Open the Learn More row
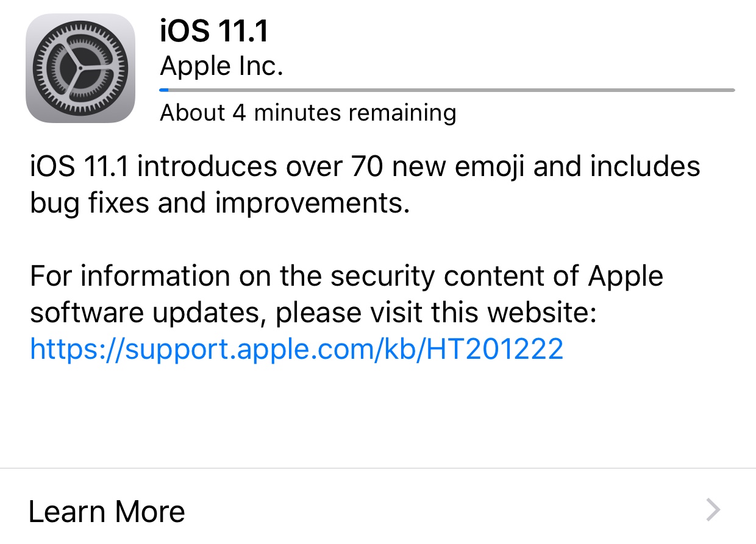This screenshot has width=756, height=544. coord(378,510)
